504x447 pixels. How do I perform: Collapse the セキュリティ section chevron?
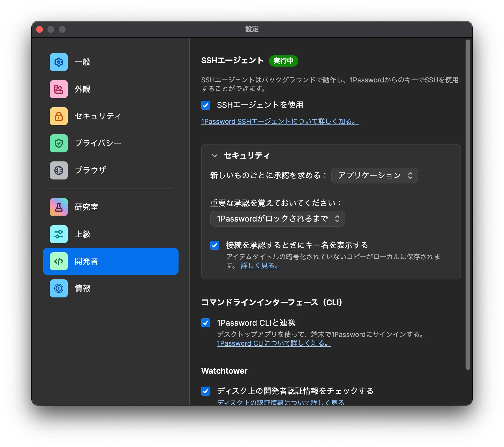(215, 156)
